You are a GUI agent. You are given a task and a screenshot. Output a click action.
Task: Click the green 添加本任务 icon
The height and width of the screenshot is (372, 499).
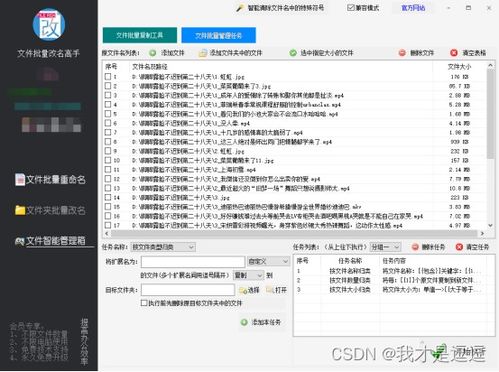(244, 322)
